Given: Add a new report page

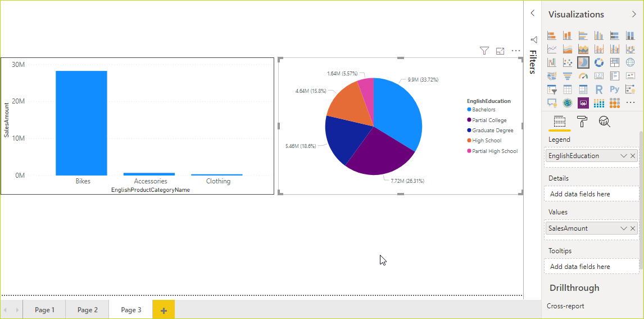Looking at the screenshot, I should click(164, 310).
